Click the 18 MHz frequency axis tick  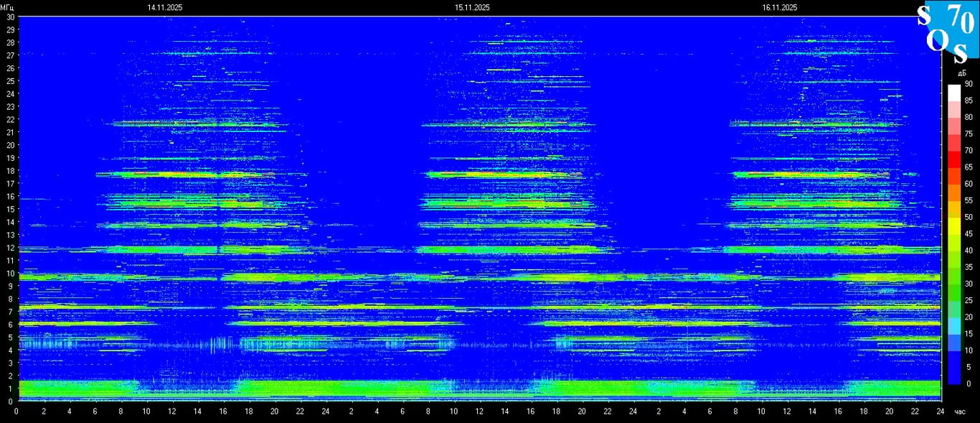click(x=10, y=170)
